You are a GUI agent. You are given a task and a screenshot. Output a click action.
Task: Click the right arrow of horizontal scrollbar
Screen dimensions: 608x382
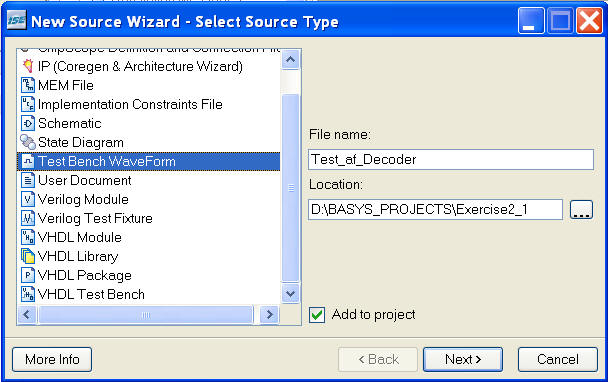point(269,315)
